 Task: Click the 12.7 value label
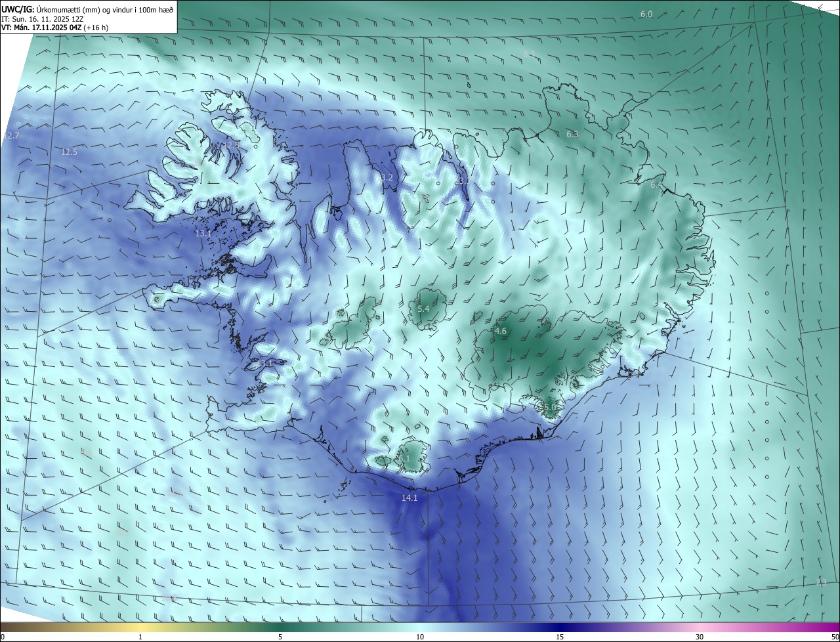tap(11, 135)
